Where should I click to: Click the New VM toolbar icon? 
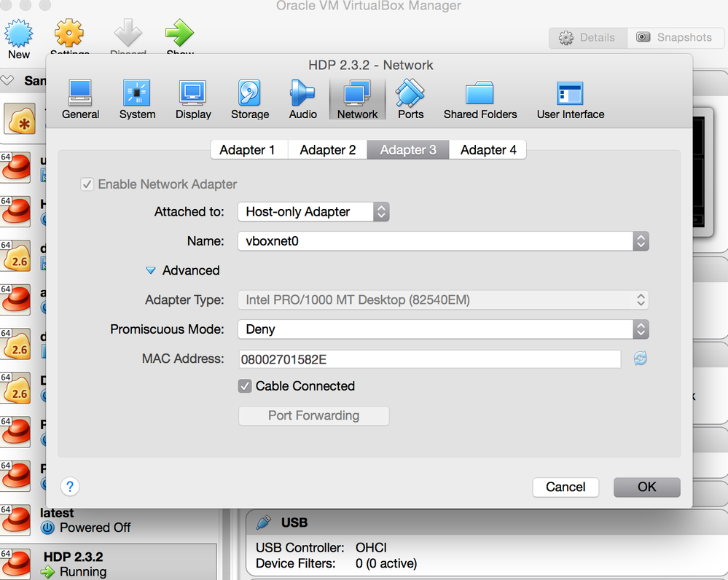[x=18, y=34]
